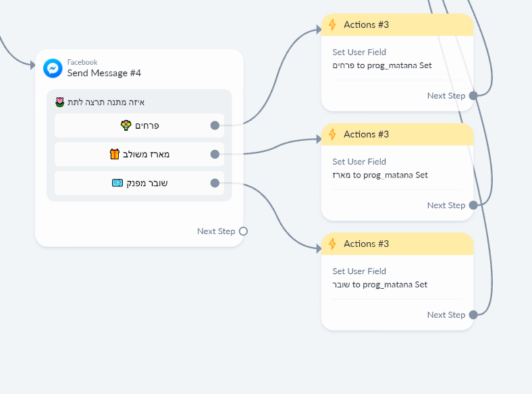This screenshot has width=532, height=394.
Task: Click the Facebook Messenger icon on Send Message #4
Action: (53, 68)
